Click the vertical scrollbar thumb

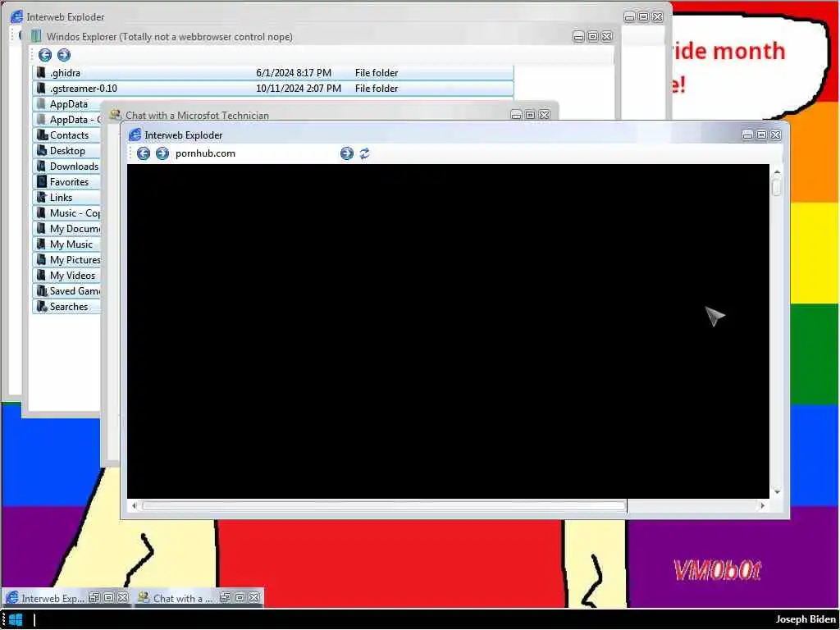(x=777, y=187)
